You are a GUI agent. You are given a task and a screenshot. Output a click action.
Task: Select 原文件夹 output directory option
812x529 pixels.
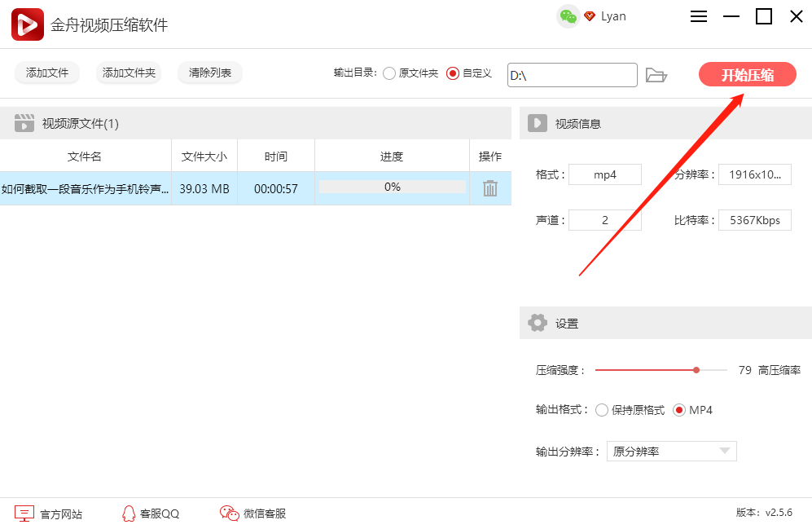[389, 73]
